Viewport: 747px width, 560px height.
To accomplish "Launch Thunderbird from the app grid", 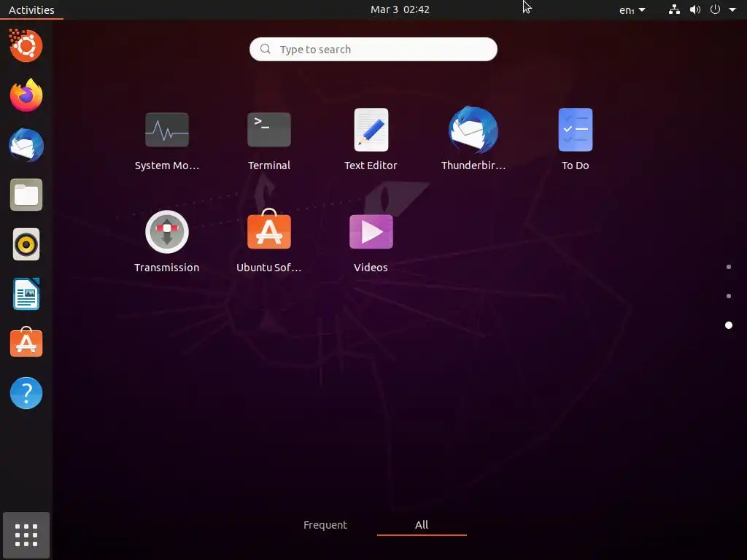I will [473, 130].
